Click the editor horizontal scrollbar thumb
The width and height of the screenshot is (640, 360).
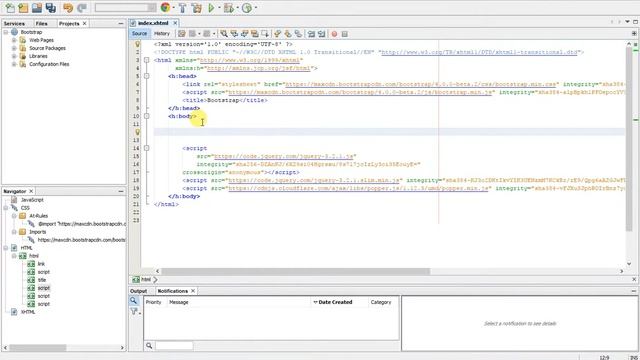tap(296, 271)
